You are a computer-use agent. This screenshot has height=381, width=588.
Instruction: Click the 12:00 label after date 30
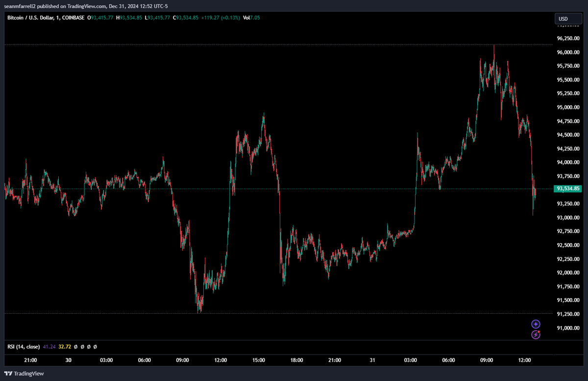pos(220,360)
